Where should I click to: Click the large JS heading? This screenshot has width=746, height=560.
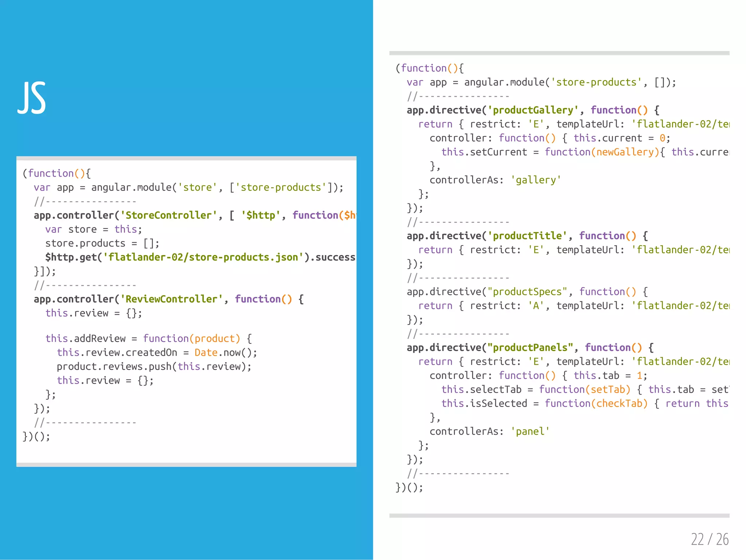point(32,98)
